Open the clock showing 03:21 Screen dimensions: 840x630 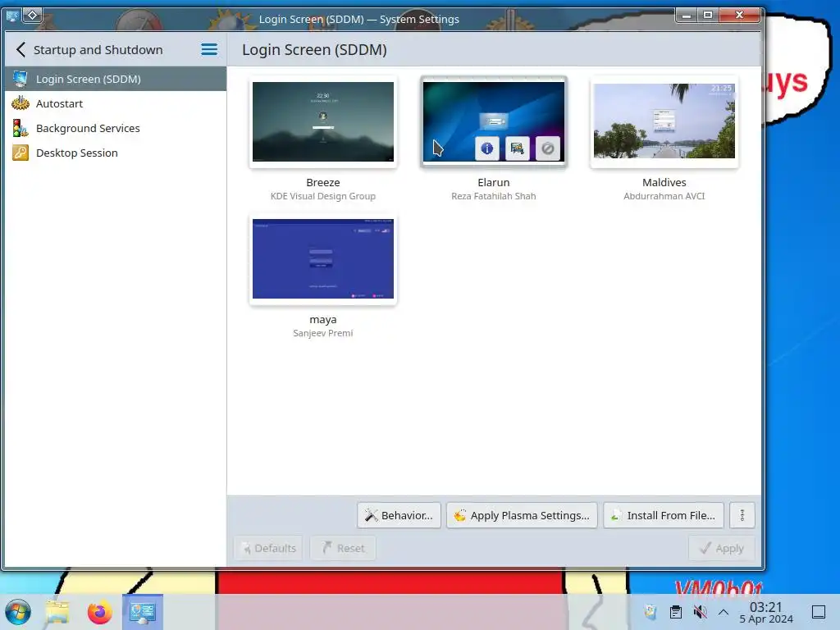[x=766, y=612]
